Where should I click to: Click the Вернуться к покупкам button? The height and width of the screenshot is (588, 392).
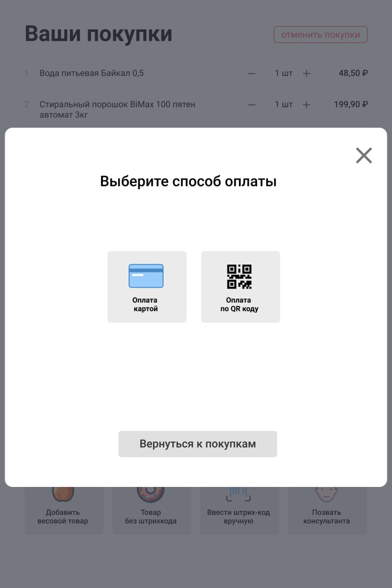pyautogui.click(x=198, y=444)
